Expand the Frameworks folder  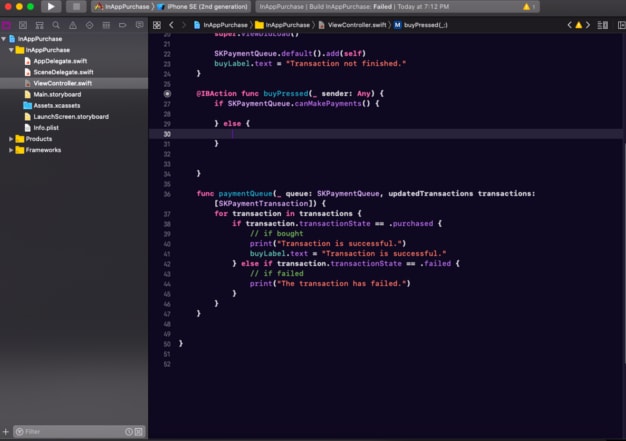pos(11,150)
